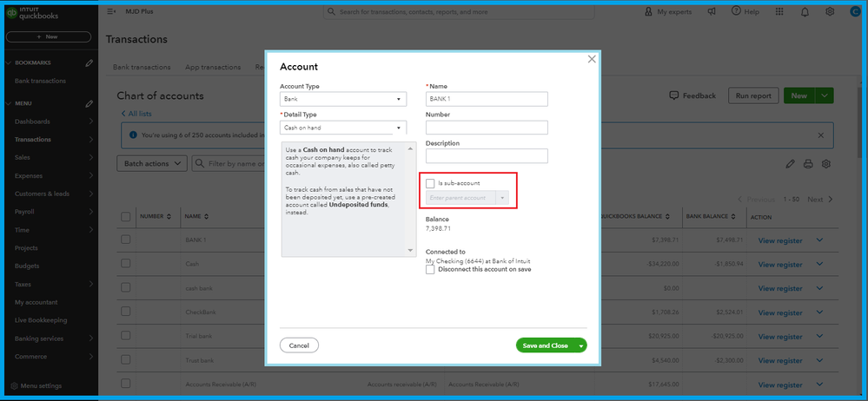The height and width of the screenshot is (401, 868).
Task: Click the QuickBooks logo icon
Action: 10,15
